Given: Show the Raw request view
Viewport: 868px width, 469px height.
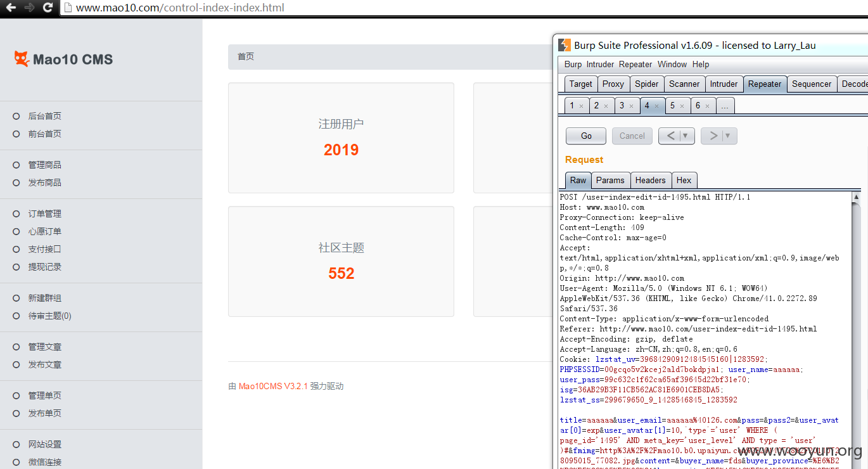Looking at the screenshot, I should [578, 180].
